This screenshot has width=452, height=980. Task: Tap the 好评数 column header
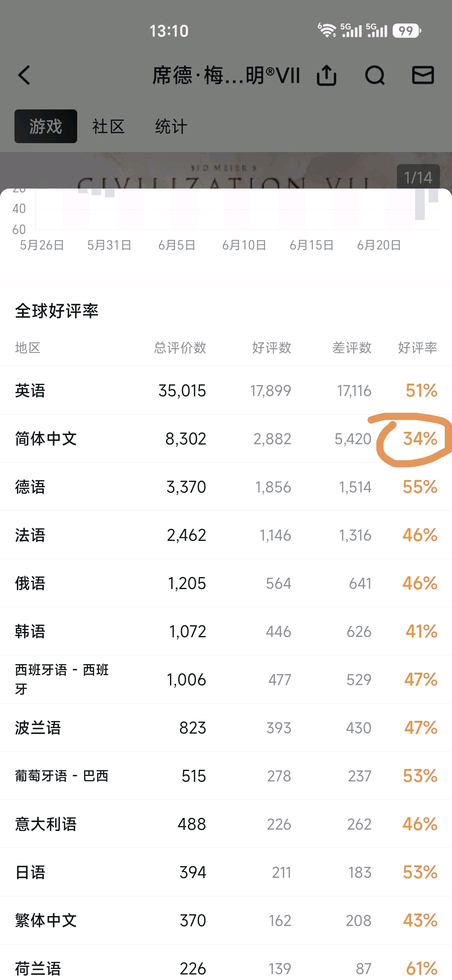[x=271, y=347]
